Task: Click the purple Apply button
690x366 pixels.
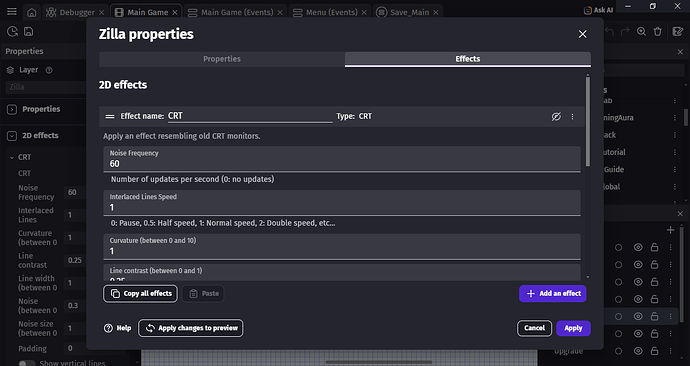Action: pos(573,328)
